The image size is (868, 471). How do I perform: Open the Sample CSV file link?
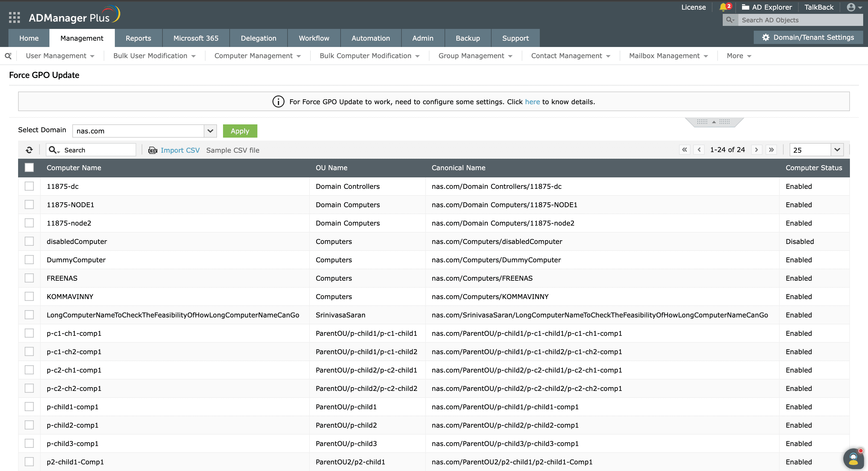tap(233, 150)
